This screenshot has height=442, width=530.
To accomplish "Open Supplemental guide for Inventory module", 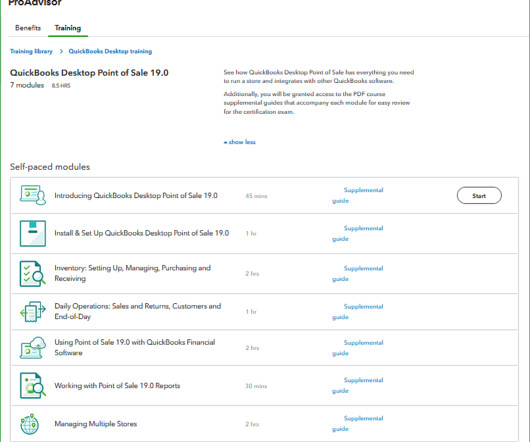I will coord(358,273).
